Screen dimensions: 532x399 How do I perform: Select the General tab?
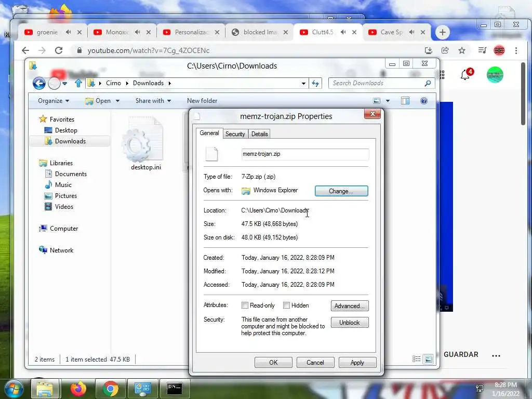point(209,133)
